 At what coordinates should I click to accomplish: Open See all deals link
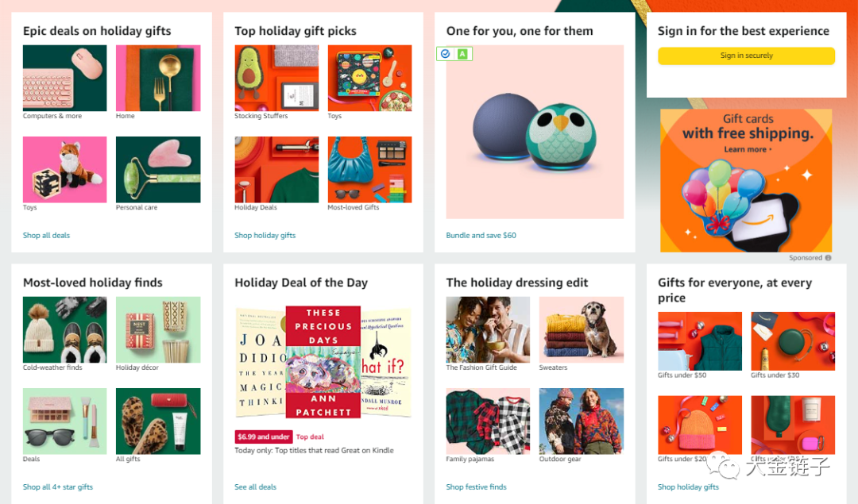click(x=256, y=487)
